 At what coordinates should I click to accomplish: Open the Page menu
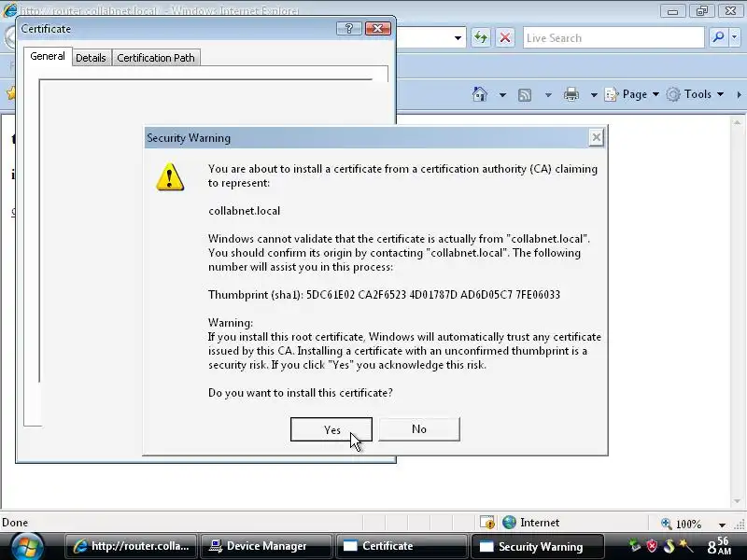tap(632, 94)
